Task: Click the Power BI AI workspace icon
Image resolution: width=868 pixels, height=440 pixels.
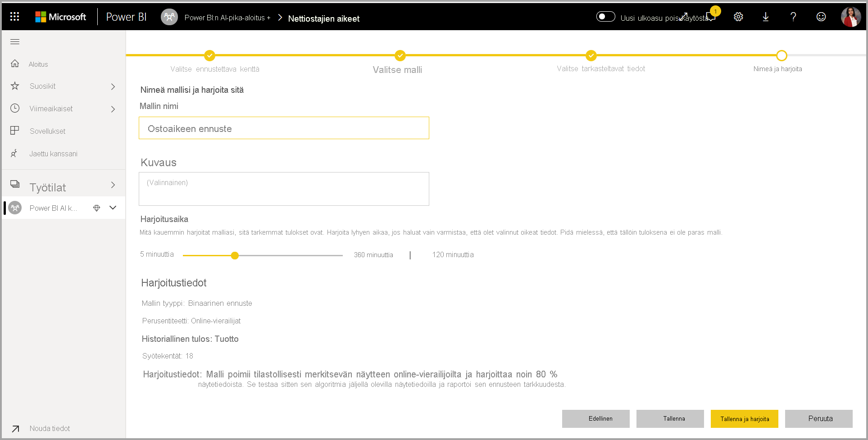Action: pos(15,208)
